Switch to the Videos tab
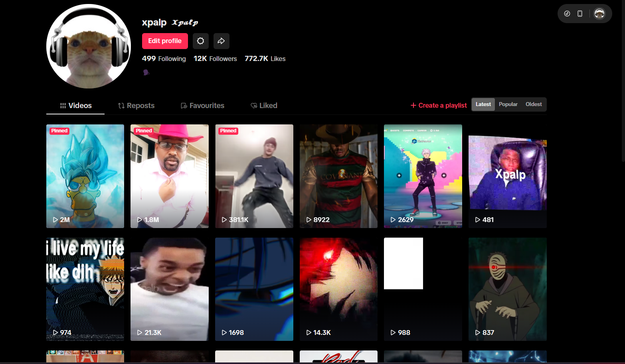This screenshot has height=364, width=625. (x=76, y=106)
